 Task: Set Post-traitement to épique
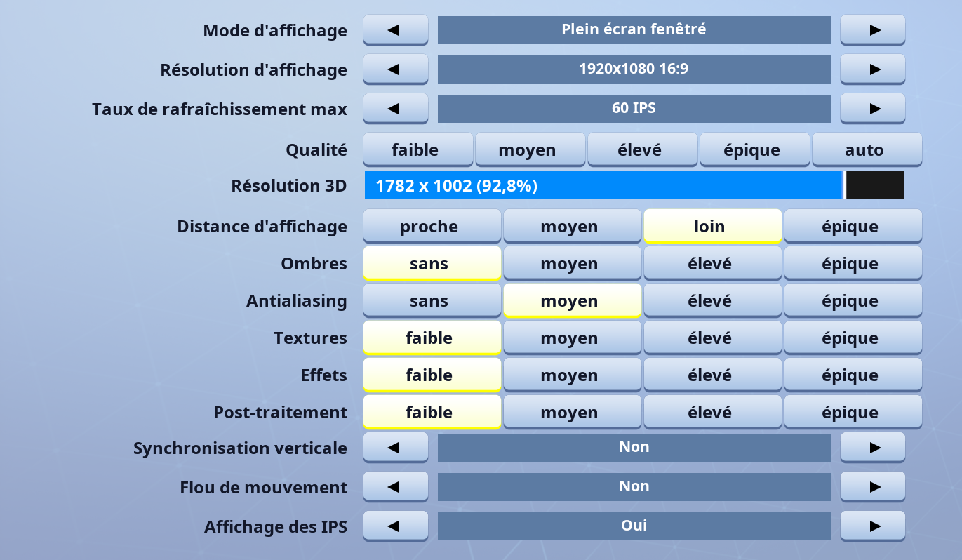[x=853, y=412]
